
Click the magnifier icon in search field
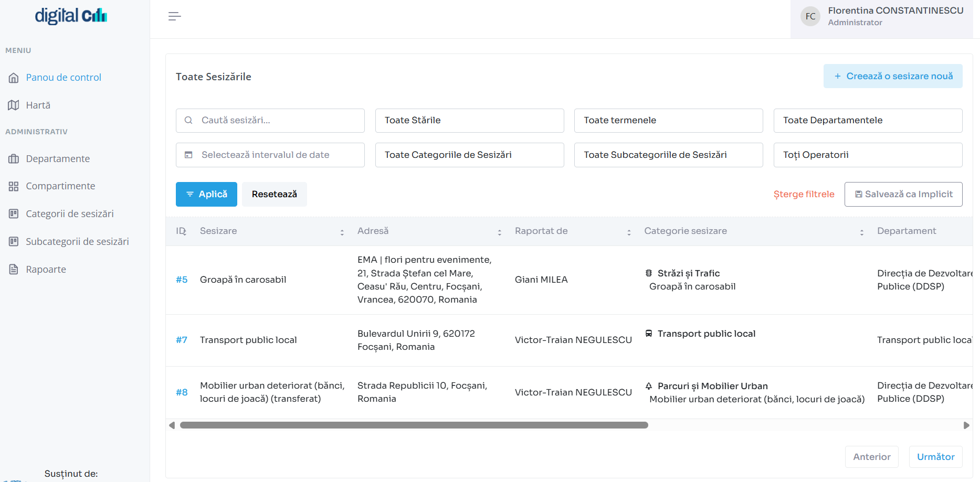tap(188, 121)
